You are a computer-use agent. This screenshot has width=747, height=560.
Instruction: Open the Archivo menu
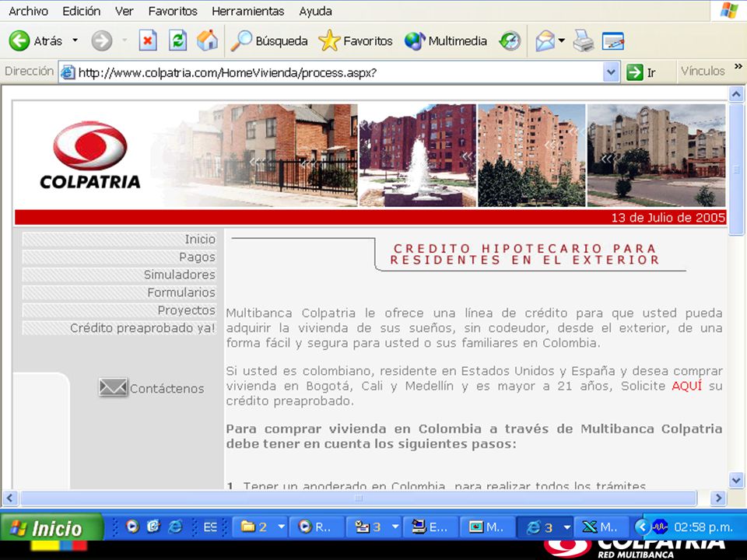(28, 11)
